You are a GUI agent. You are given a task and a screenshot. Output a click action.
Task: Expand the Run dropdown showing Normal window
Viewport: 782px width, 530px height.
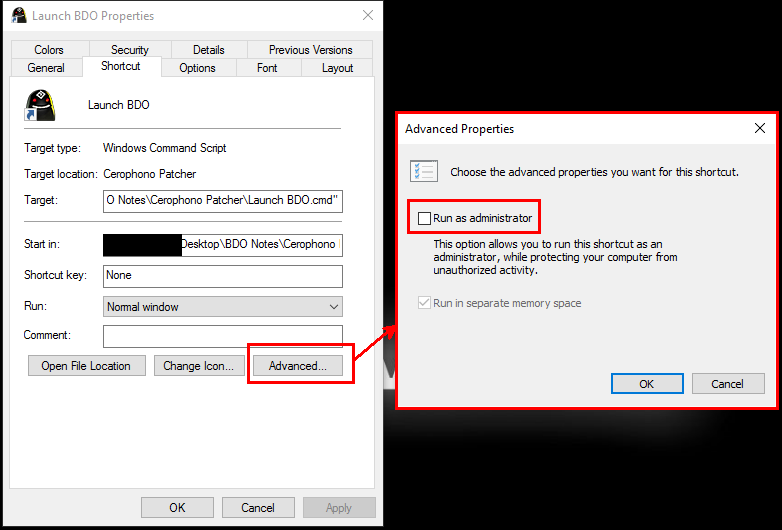tap(223, 307)
